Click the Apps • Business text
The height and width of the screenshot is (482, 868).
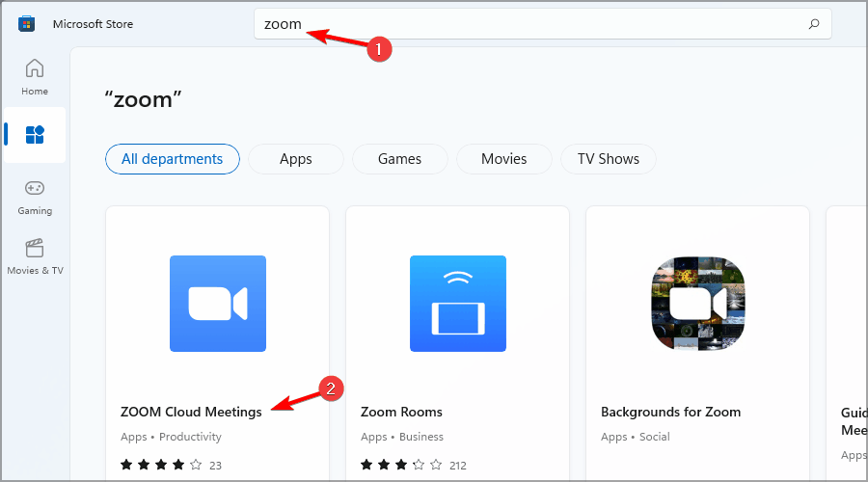click(x=402, y=437)
